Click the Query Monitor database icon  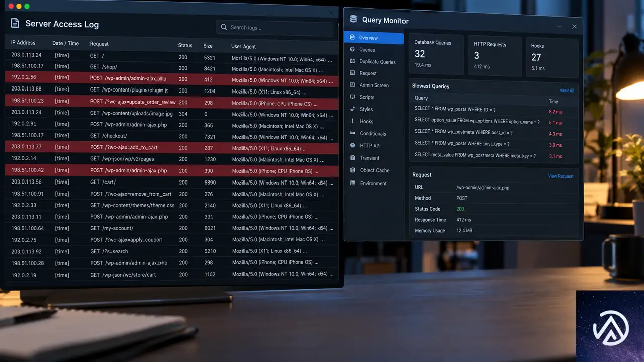coord(353,20)
